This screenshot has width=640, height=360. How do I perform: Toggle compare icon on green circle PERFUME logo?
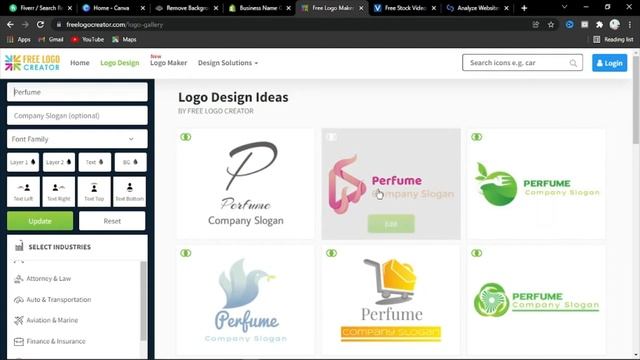click(476, 253)
